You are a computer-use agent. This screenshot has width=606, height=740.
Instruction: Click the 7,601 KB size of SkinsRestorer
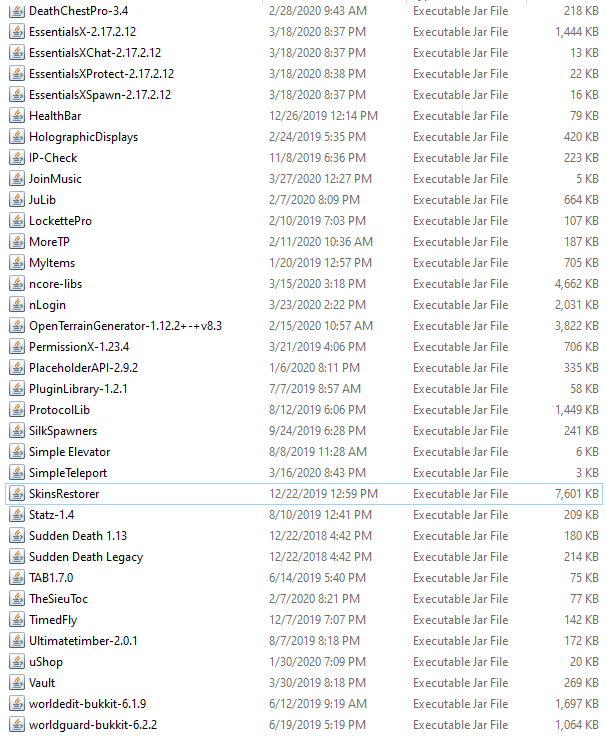[577, 494]
